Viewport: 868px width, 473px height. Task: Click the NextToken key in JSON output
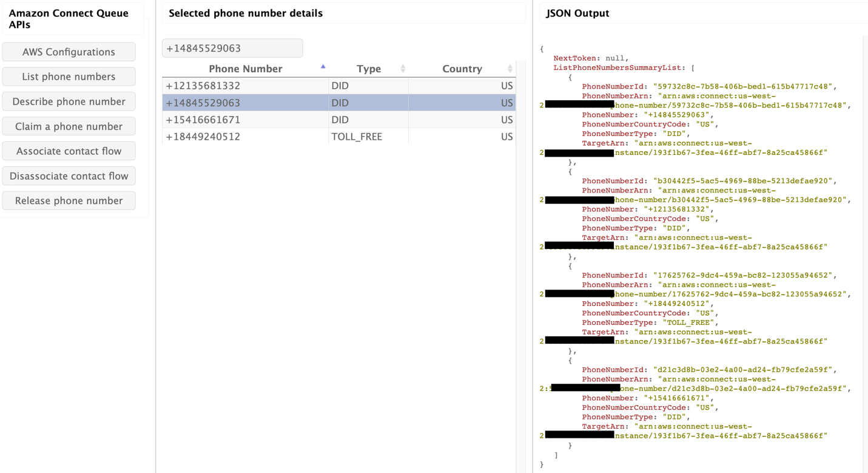[575, 58]
